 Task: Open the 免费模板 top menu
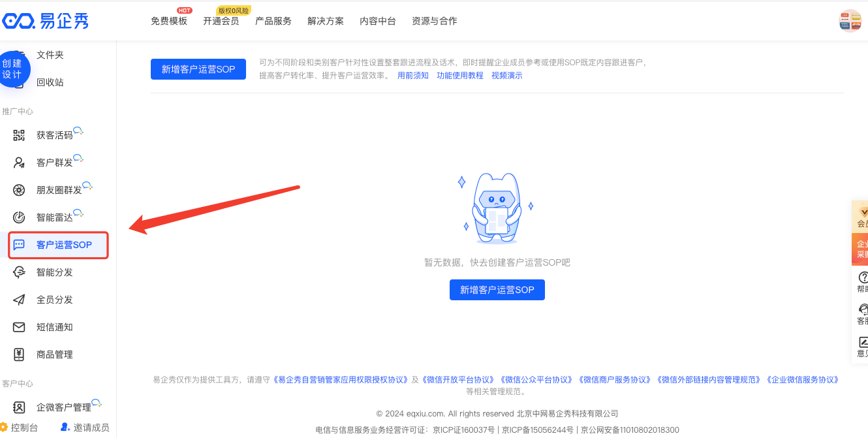point(169,21)
